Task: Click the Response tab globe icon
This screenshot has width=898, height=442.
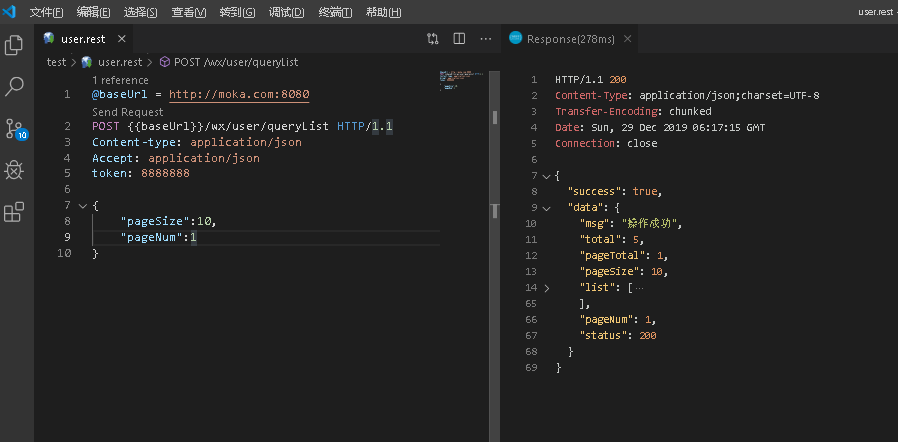Action: coord(515,38)
